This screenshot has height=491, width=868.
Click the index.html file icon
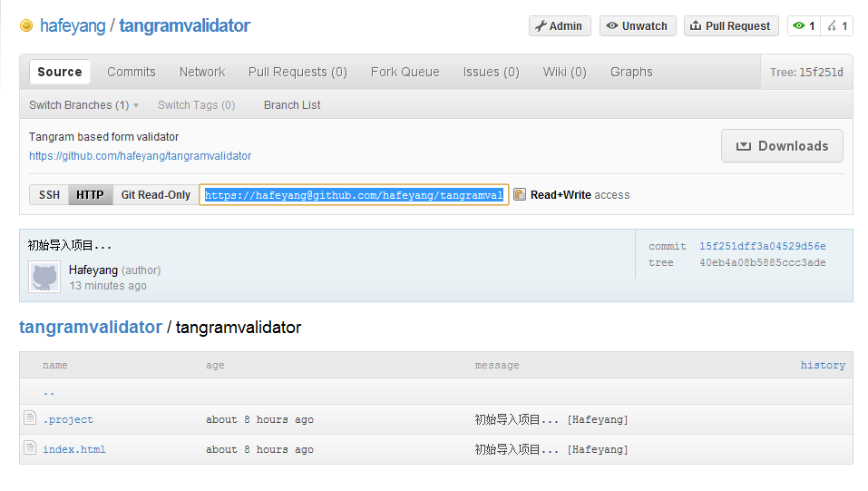click(30, 447)
